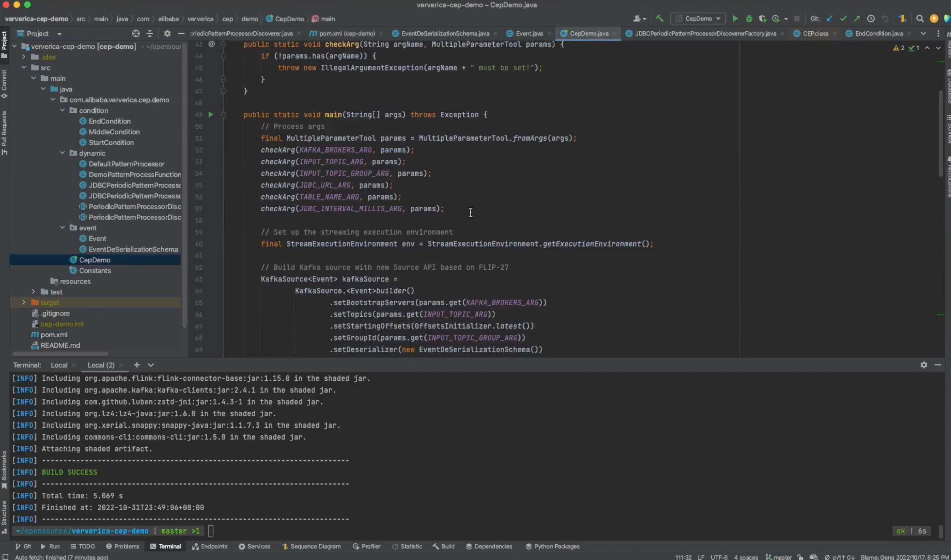Switch to the Local terminal tab

(59, 365)
